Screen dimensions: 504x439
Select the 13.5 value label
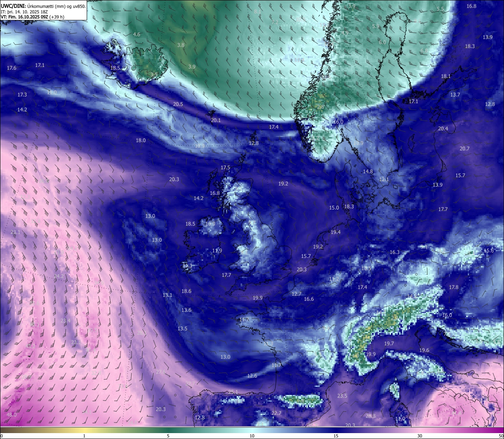click(x=182, y=328)
